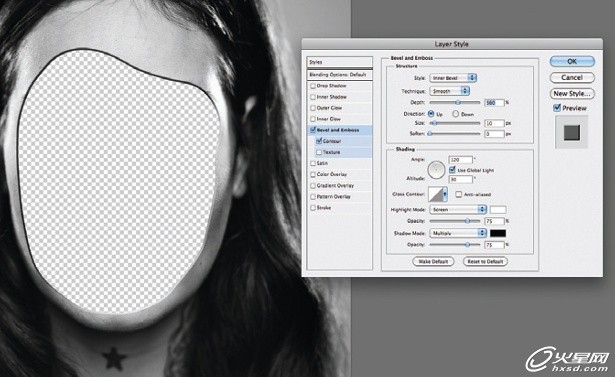Enable Pattern Overlay checkbox
615x377 pixels.
(x=313, y=197)
